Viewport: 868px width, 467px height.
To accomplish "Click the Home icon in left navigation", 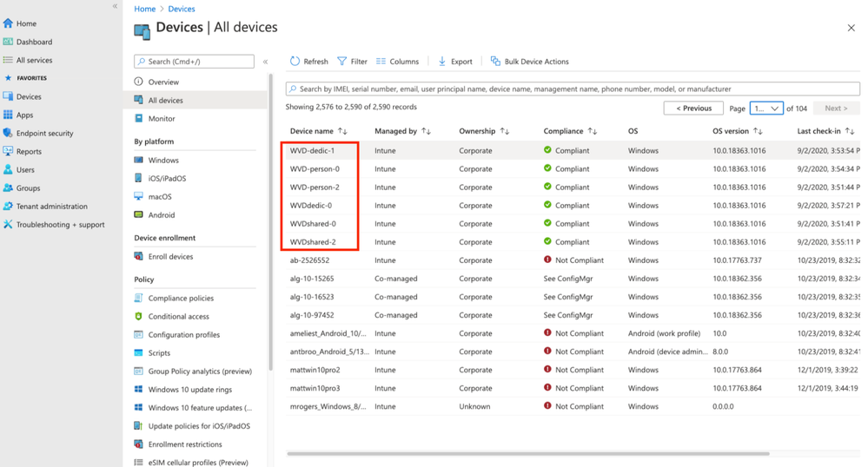I will tap(8, 23).
